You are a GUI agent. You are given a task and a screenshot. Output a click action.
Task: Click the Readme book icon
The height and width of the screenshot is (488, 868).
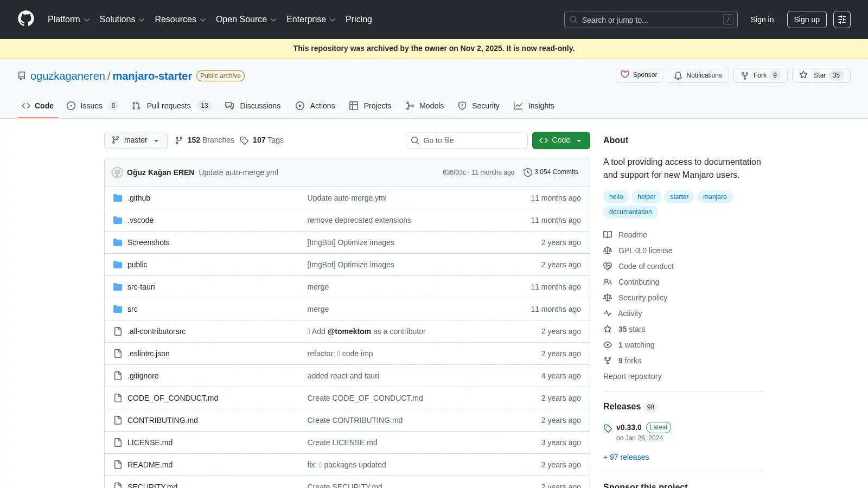(608, 235)
